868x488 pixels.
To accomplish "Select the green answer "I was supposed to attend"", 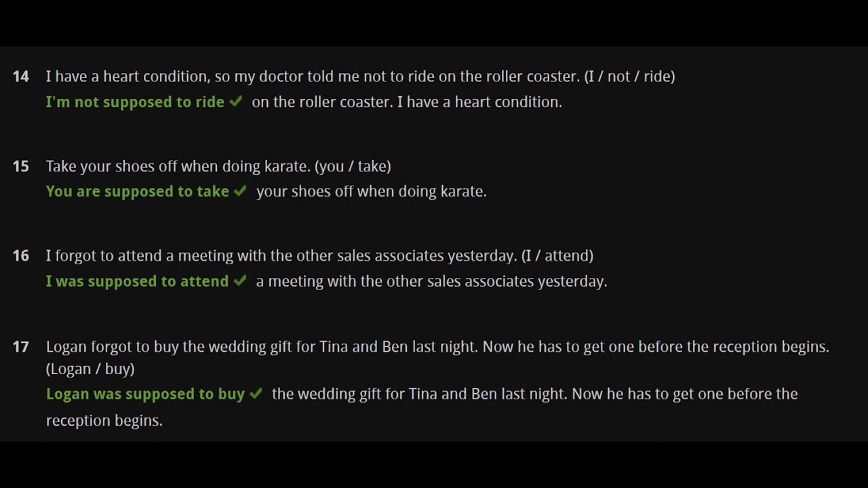I will [x=138, y=281].
